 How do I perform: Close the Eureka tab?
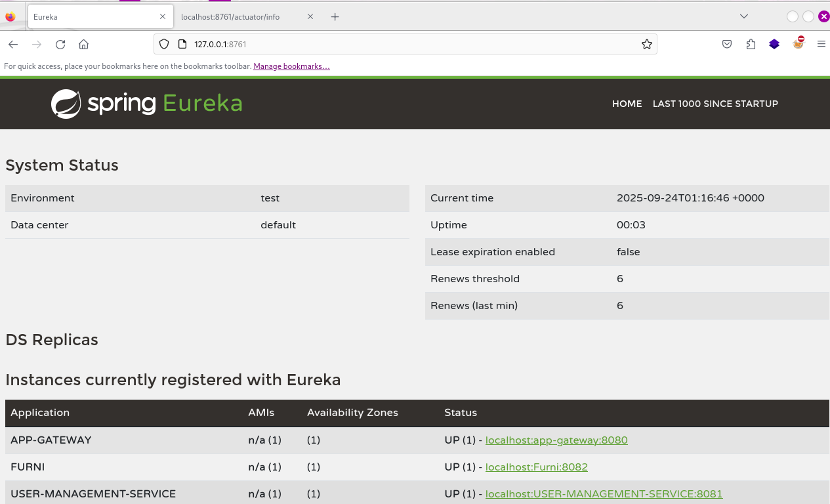(162, 17)
